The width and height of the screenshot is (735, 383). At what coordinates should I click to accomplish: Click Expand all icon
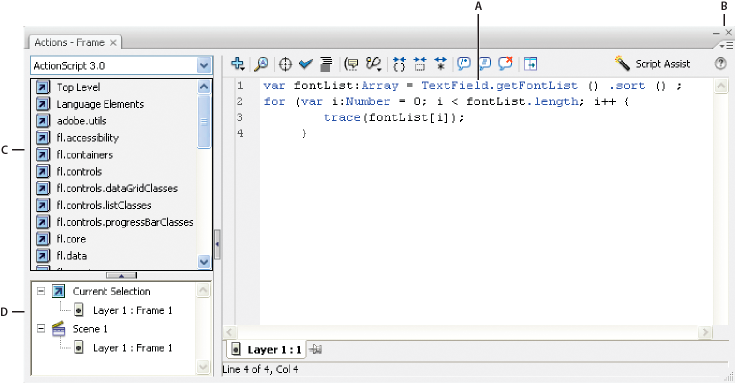[440, 64]
